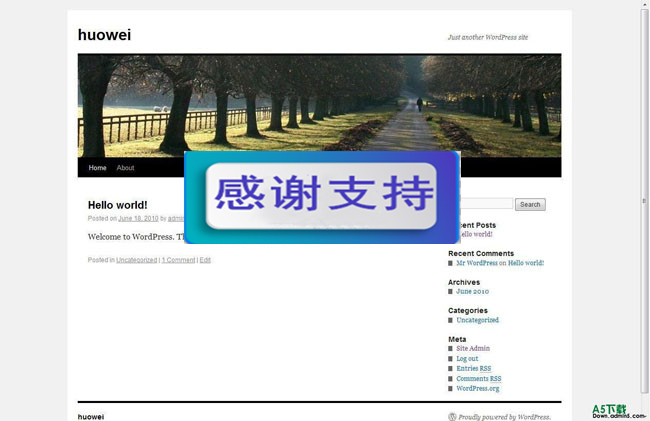The image size is (650, 421).
Task: Click the Proudly powered by WordPress link
Action: point(504,417)
